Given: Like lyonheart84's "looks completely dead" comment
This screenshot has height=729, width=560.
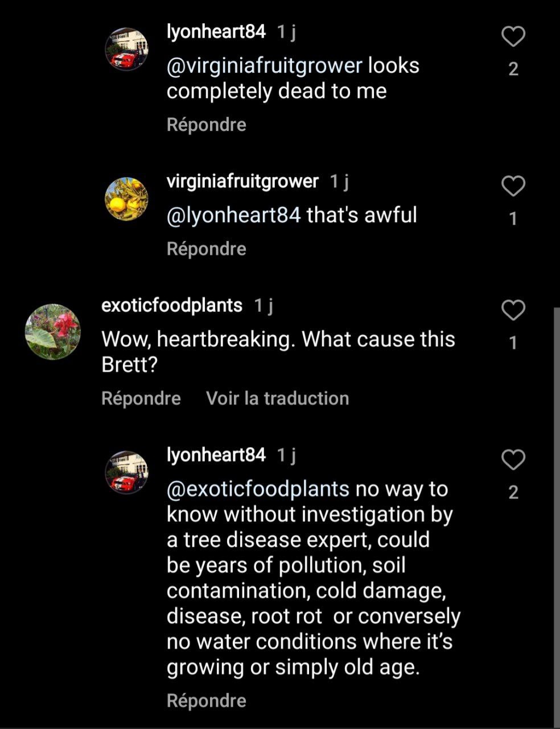Looking at the screenshot, I should pos(513,37).
